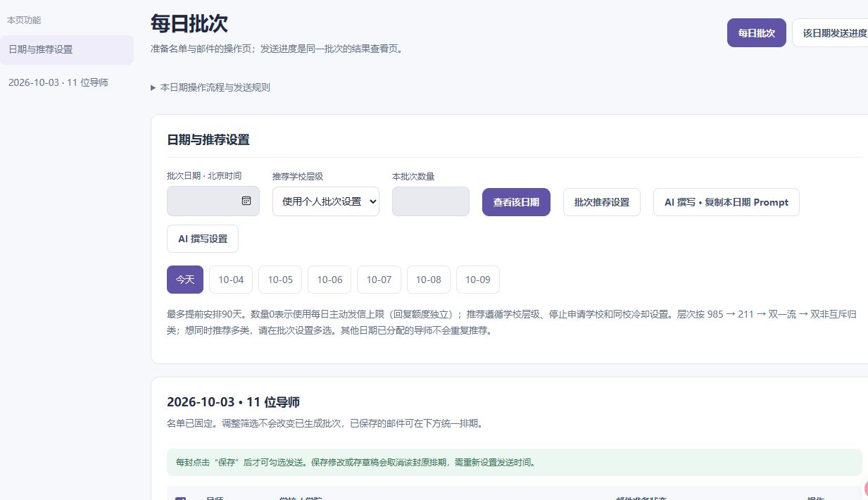Select the 10-08 date chip
This screenshot has width=868, height=500.
click(428, 280)
